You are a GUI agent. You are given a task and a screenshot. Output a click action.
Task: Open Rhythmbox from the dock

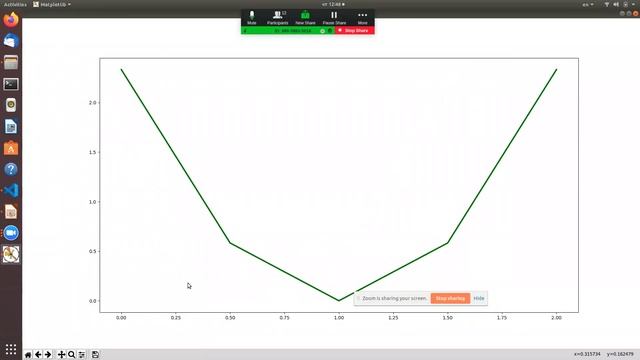tap(11, 105)
